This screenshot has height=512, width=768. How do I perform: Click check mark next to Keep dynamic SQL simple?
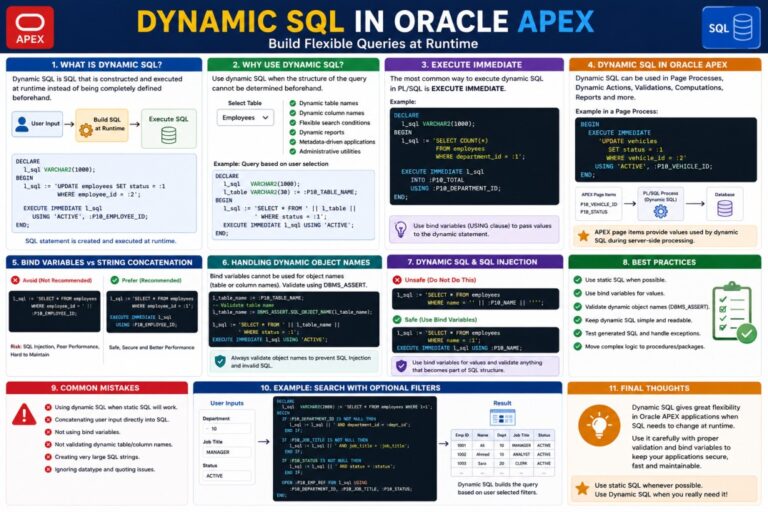(577, 320)
